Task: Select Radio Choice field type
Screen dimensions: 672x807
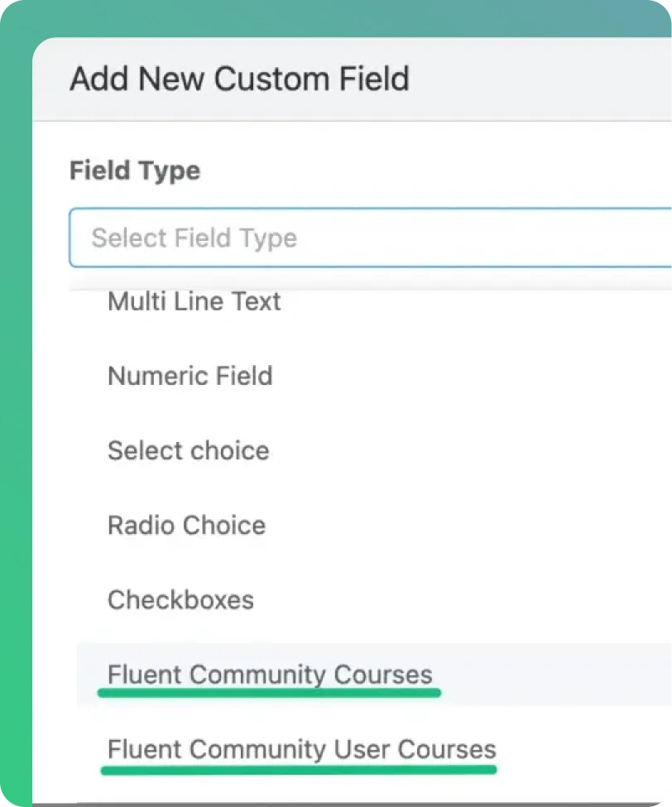Action: (186, 525)
